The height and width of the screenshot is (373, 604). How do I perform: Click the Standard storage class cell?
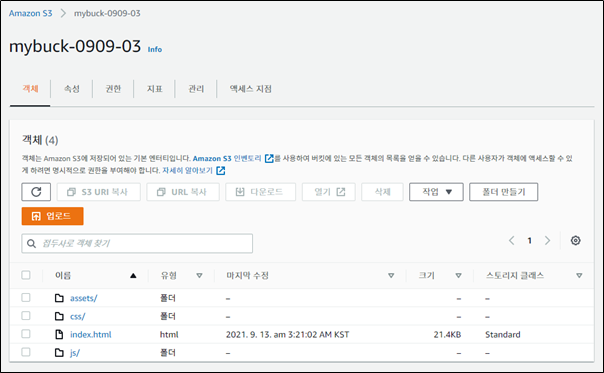pos(503,334)
